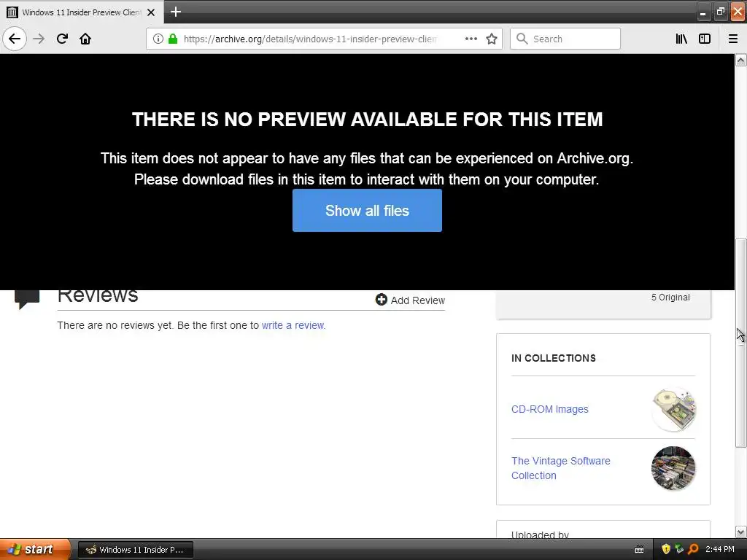Open the Firefox hamburger menu
The image size is (747, 560).
733,39
